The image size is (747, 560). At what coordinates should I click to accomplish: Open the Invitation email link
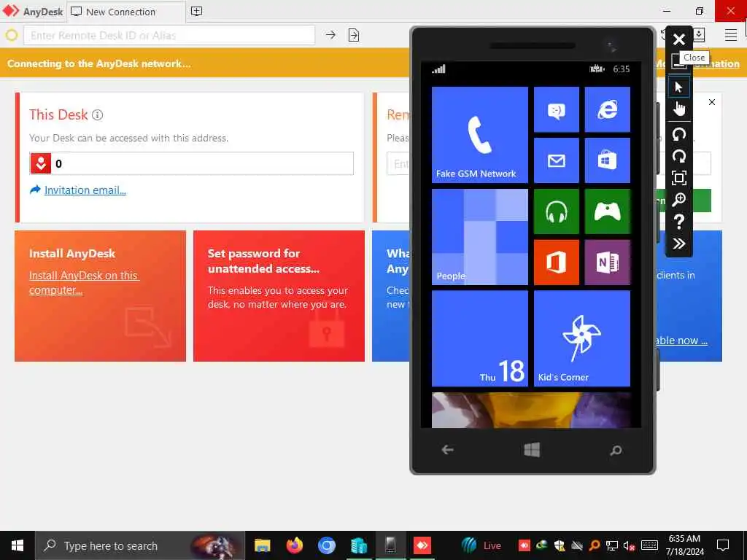(85, 190)
